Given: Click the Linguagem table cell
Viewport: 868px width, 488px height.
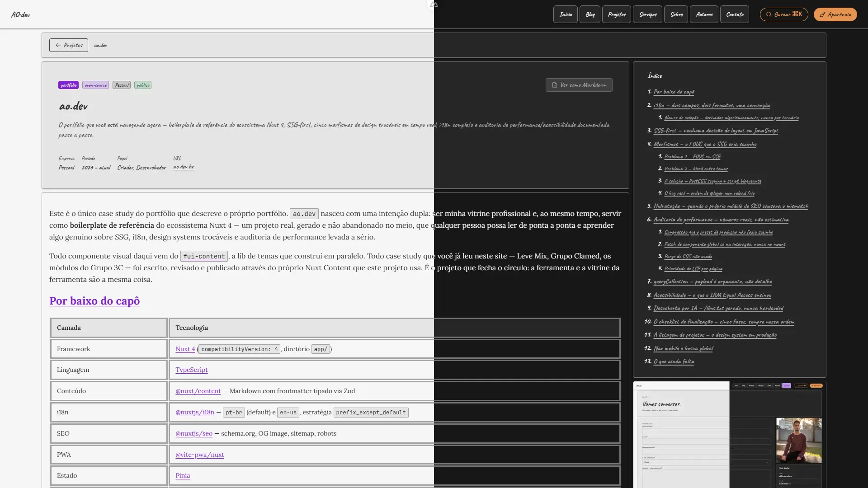Looking at the screenshot, I should pyautogui.click(x=109, y=370).
